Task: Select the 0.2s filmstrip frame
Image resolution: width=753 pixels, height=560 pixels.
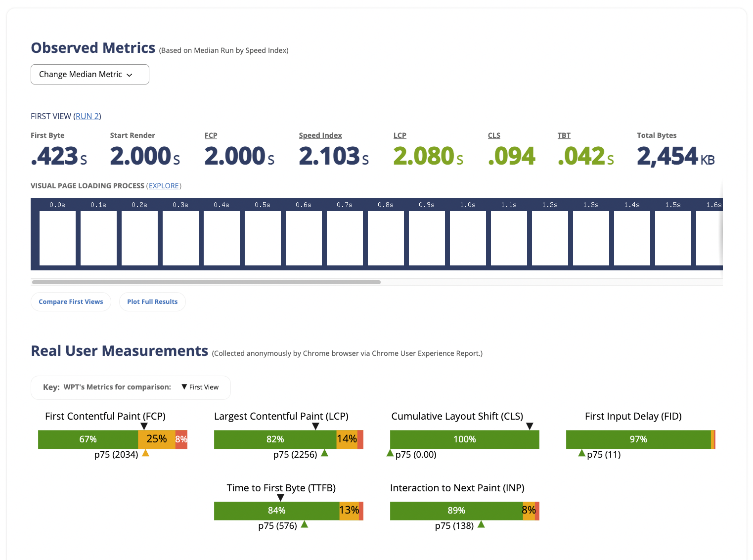Action: [139, 238]
